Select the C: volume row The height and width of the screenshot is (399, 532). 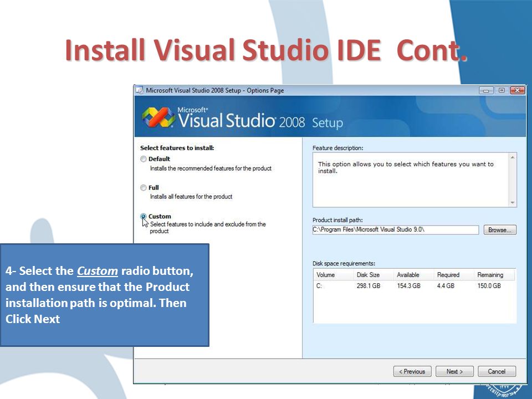pyautogui.click(x=415, y=286)
